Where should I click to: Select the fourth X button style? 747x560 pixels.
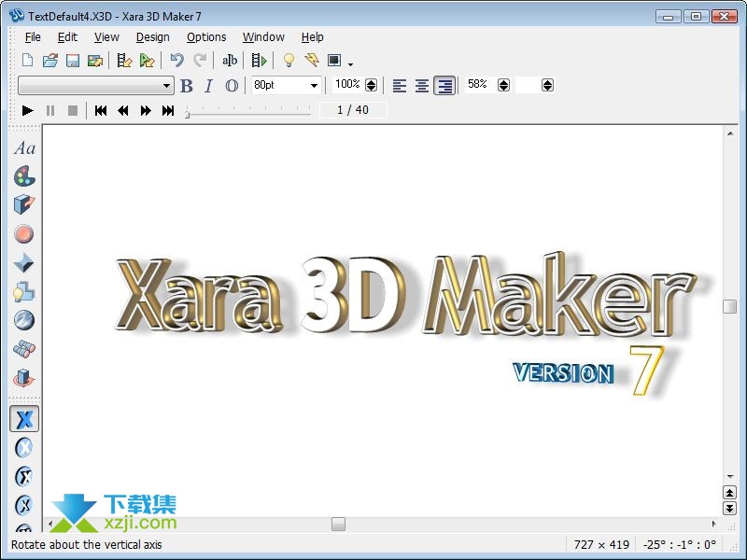click(x=24, y=505)
